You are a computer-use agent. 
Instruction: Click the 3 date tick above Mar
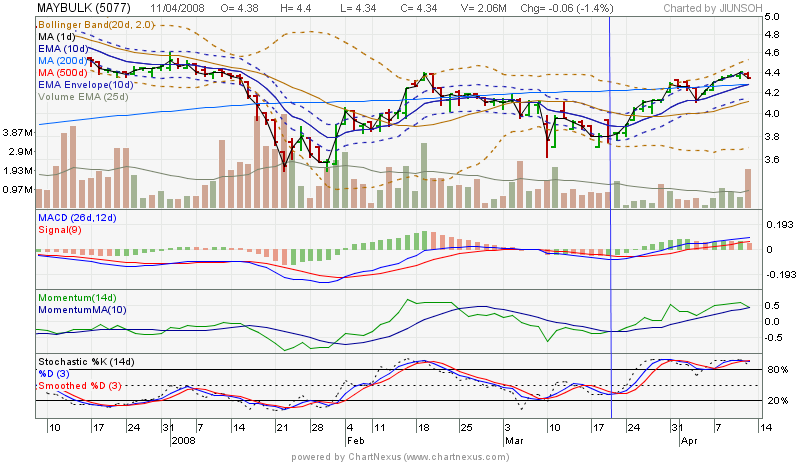click(x=508, y=428)
